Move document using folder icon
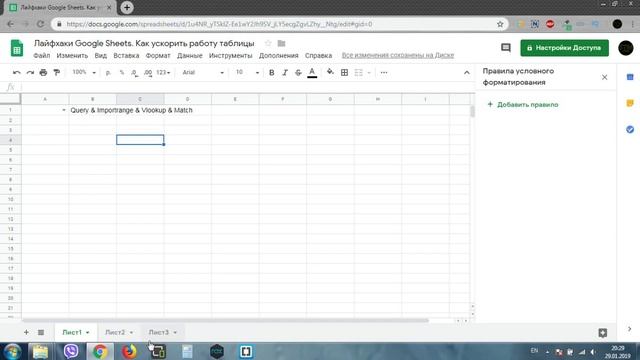Image resolution: width=640 pixels, height=360 pixels. point(281,43)
